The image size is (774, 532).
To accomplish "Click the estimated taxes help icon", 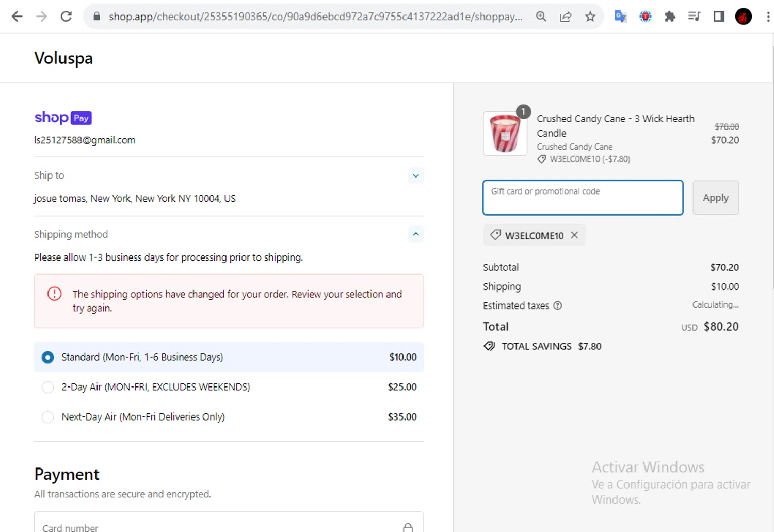I will tap(557, 305).
